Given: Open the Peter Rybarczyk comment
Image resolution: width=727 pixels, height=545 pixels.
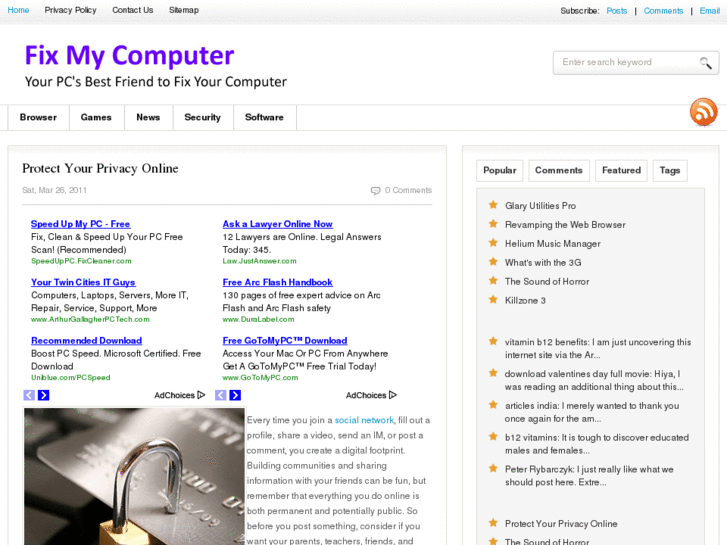Looking at the screenshot, I should coord(589,476).
